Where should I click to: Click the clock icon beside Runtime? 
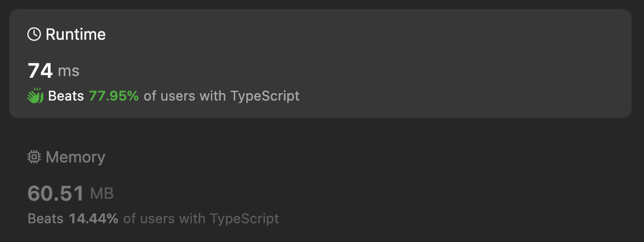(34, 35)
